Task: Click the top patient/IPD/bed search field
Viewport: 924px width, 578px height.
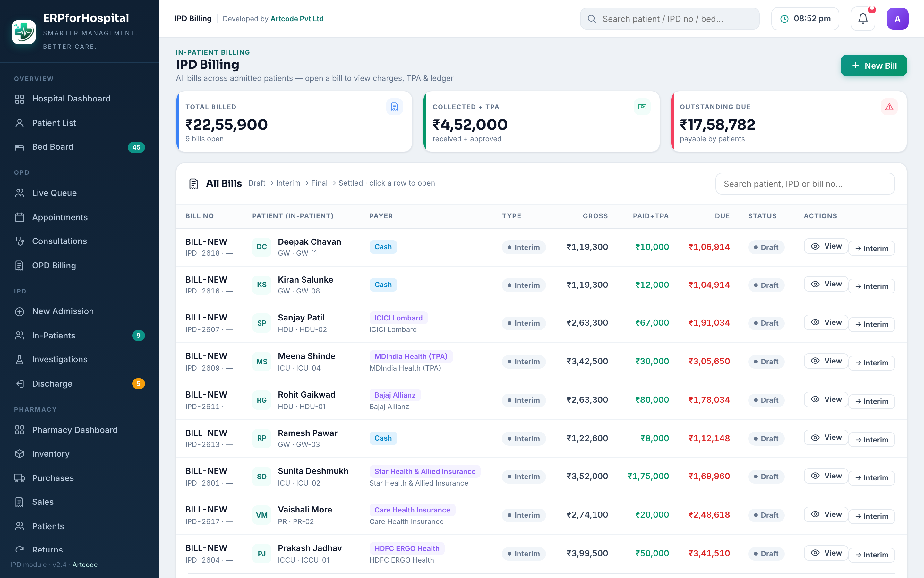Action: click(670, 19)
